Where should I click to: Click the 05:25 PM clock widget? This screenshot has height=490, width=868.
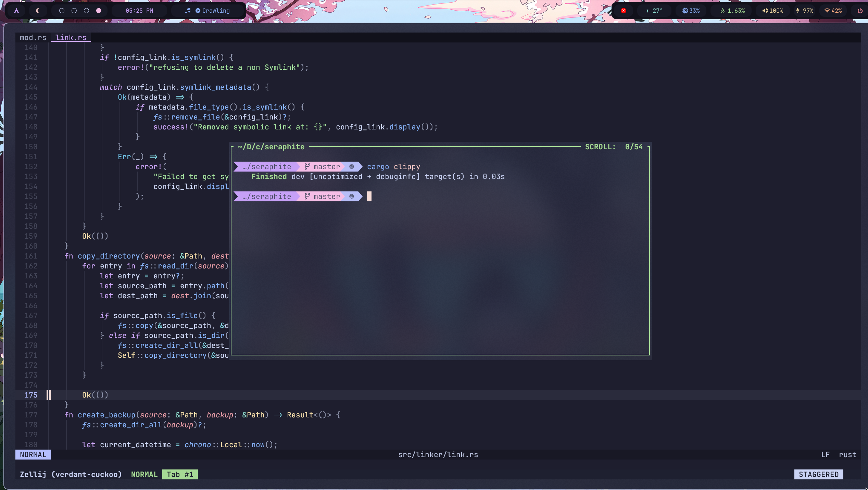(x=139, y=11)
